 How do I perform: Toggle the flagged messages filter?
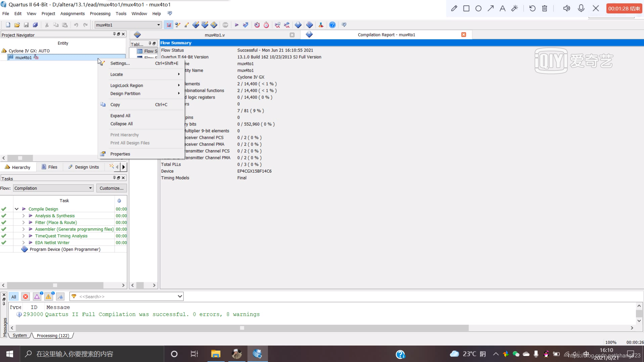[x=60, y=297]
